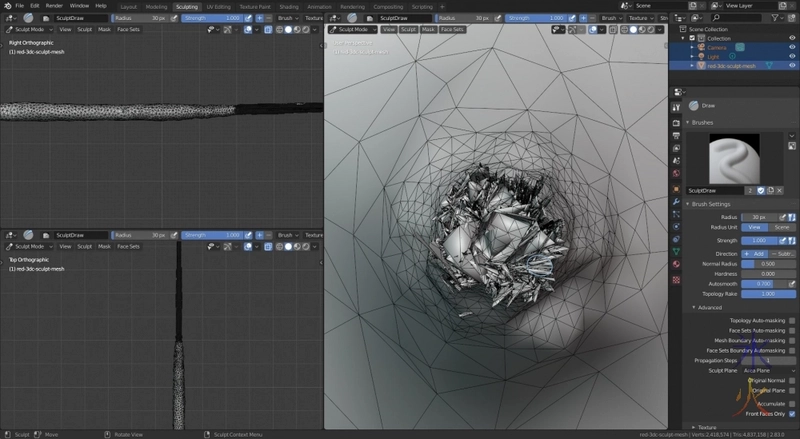Open the Material properties tab
The image size is (800, 439).
click(676, 264)
